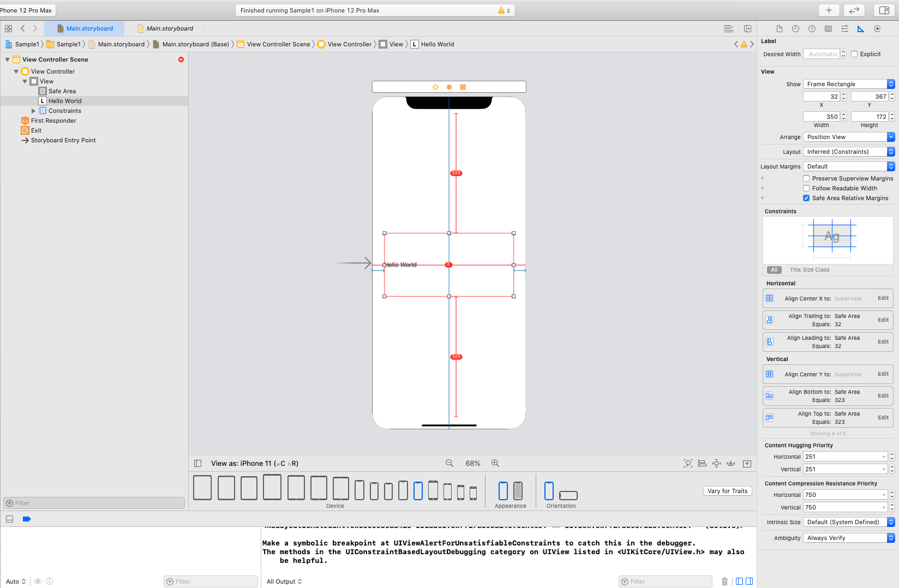The width and height of the screenshot is (899, 588).
Task: Show the Quick Help inspector
Action: click(x=812, y=28)
